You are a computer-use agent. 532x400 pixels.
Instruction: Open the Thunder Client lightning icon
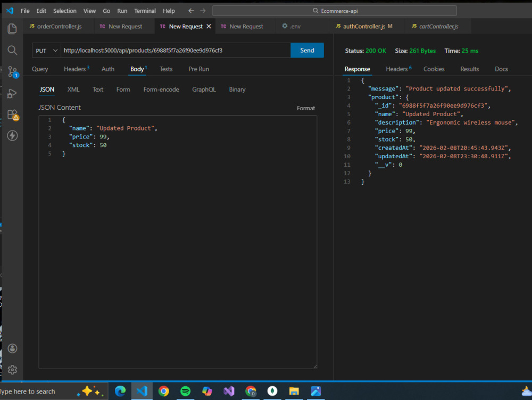tap(12, 135)
